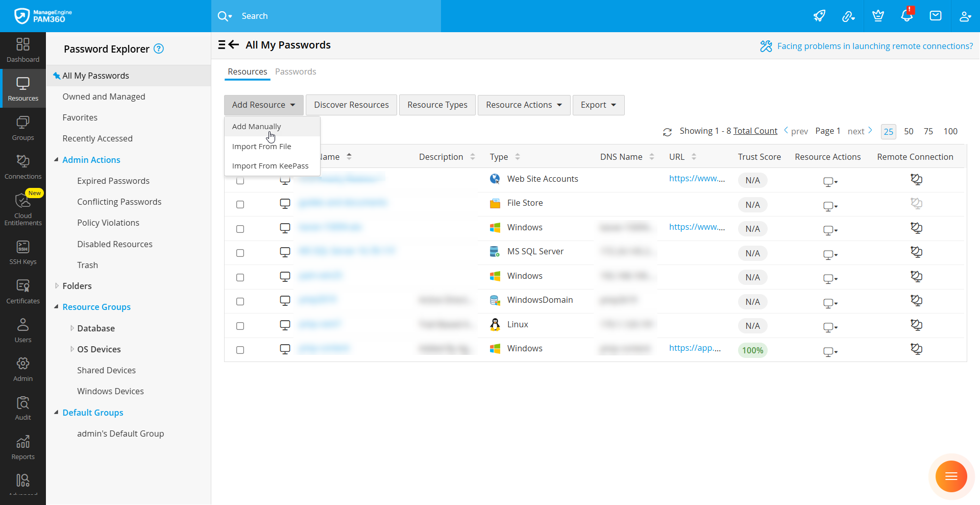Viewport: 980px width, 505px height.
Task: Click the refresh icon beside Showing count
Action: click(x=667, y=132)
